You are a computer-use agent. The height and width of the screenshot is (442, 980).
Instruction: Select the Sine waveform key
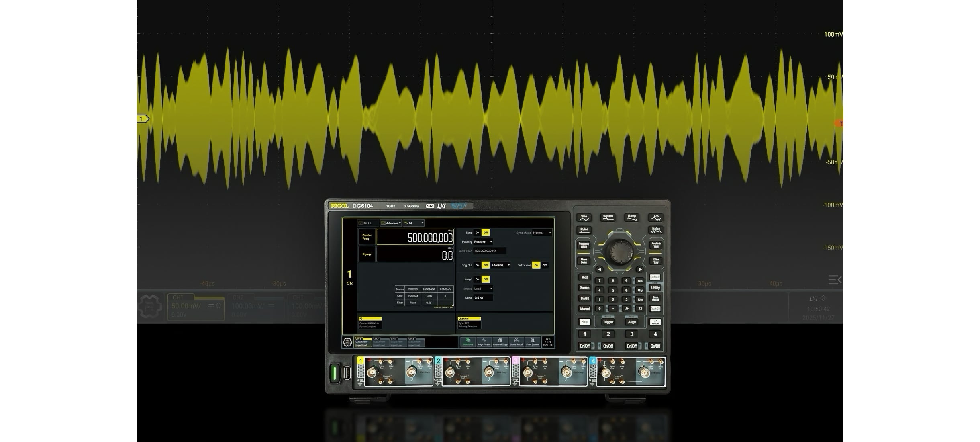(584, 218)
